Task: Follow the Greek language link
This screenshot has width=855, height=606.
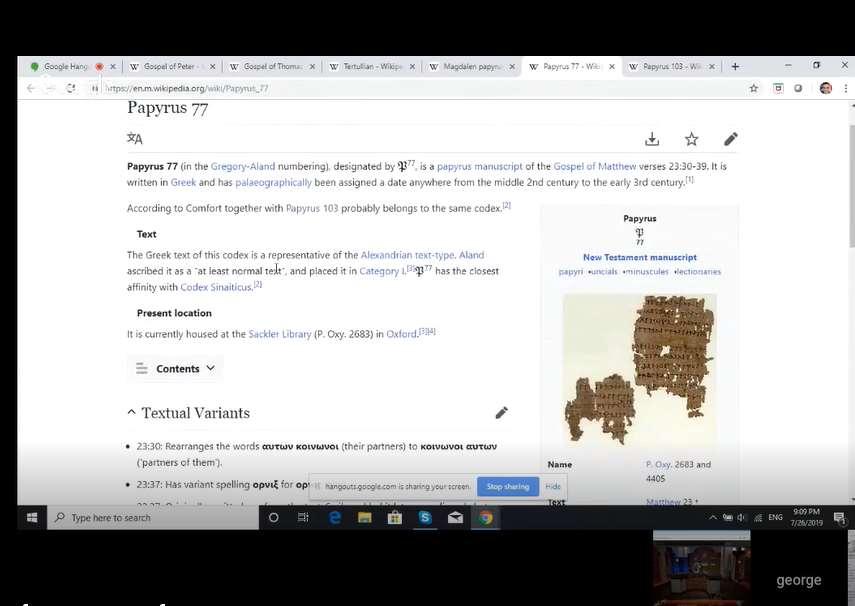Action: pos(183,182)
